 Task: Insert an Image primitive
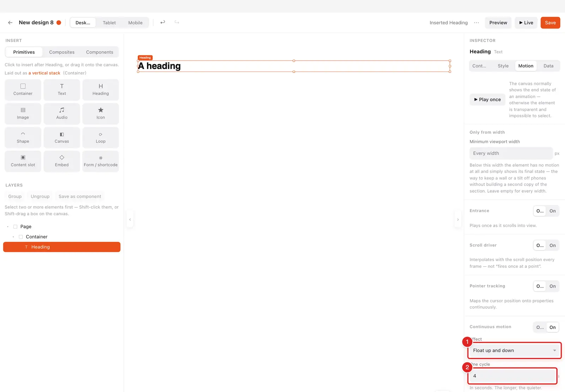pyautogui.click(x=23, y=114)
